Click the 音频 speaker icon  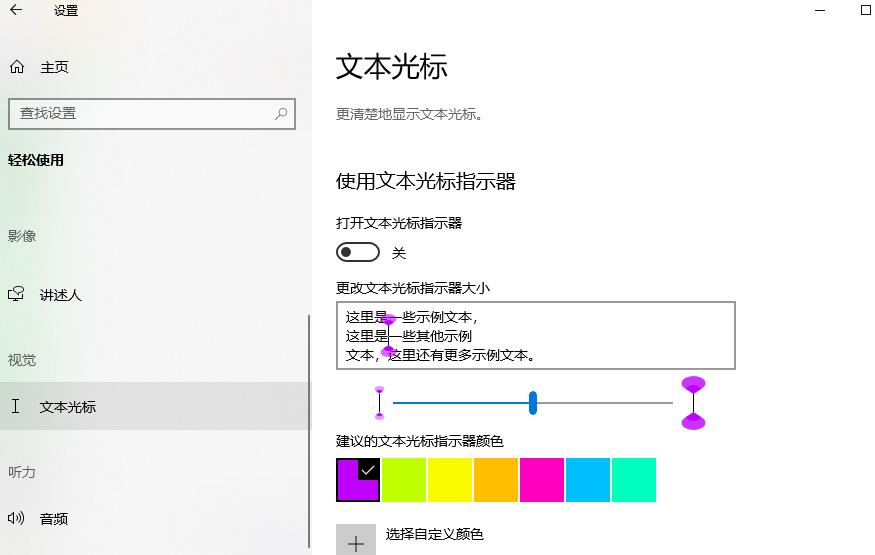tap(16, 518)
